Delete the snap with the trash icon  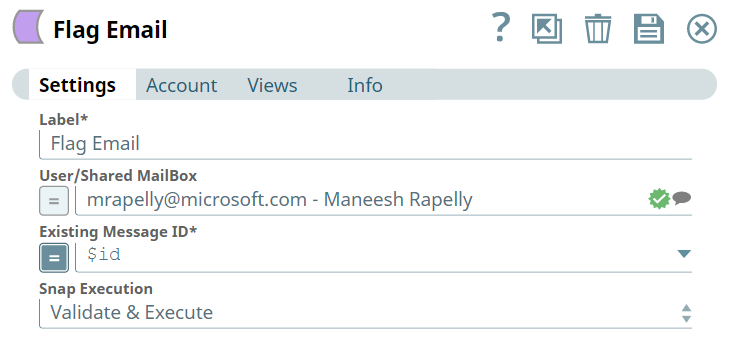click(597, 29)
